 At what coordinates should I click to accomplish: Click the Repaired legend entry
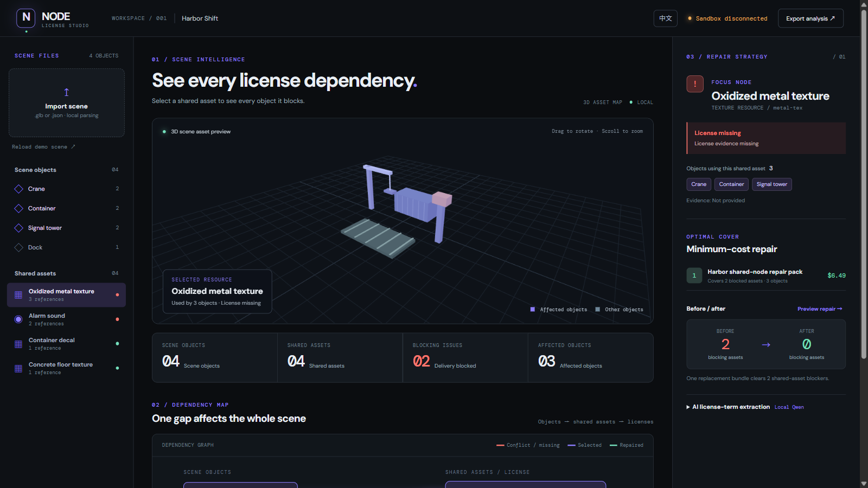coord(627,445)
